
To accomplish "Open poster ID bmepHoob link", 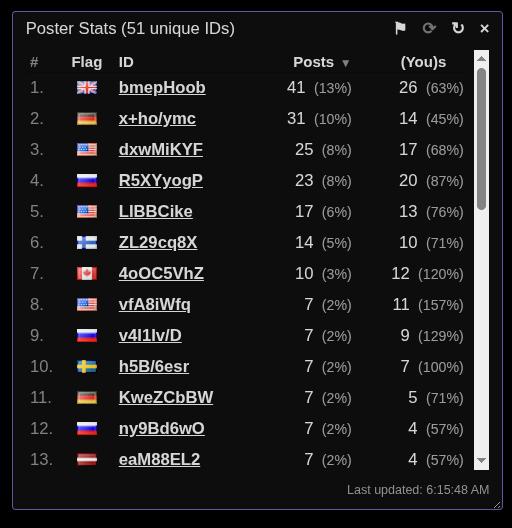I will click(x=162, y=88).
